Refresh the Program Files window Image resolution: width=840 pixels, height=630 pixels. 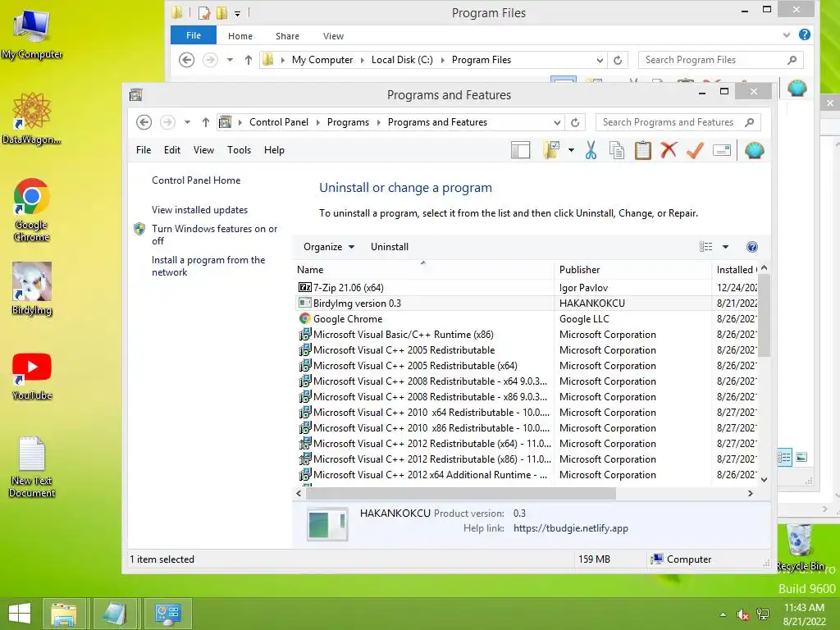(618, 60)
